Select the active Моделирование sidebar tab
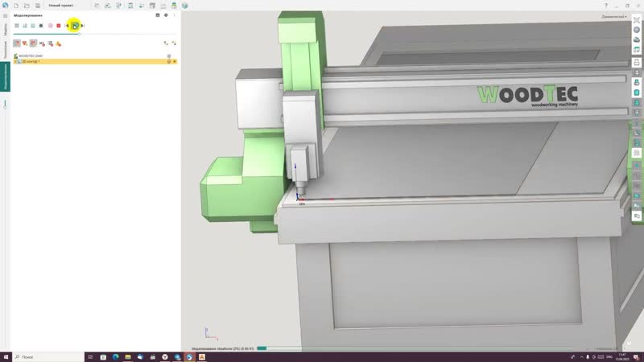The image size is (644, 362). [x=5, y=76]
